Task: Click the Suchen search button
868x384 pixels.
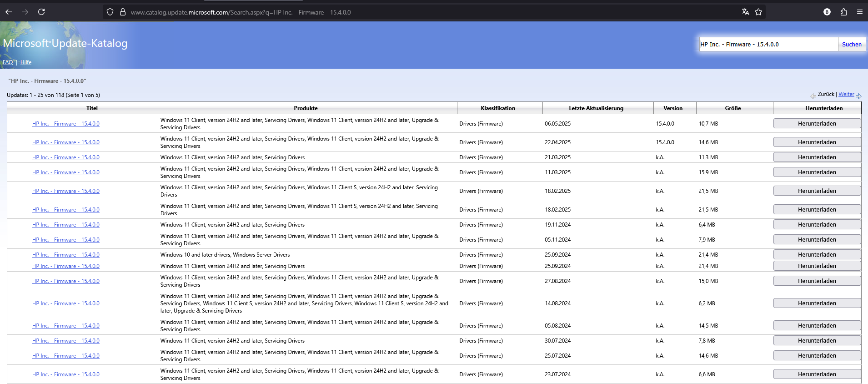Action: click(x=852, y=44)
